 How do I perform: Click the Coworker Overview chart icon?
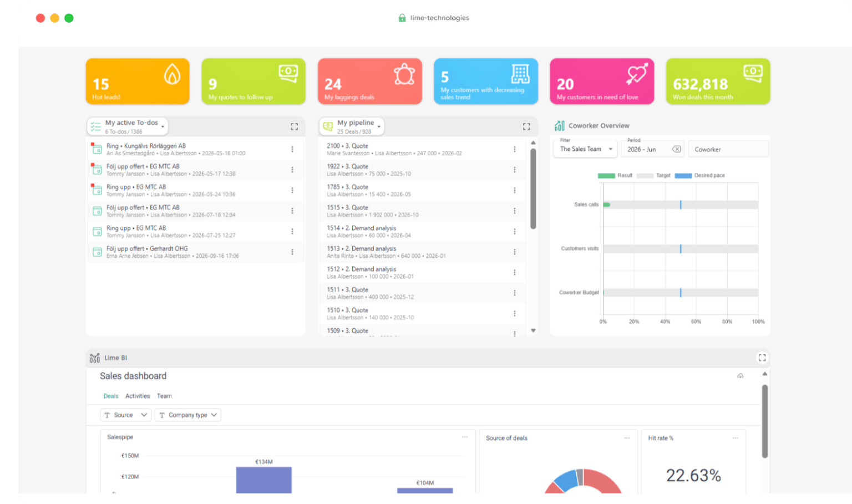559,126
